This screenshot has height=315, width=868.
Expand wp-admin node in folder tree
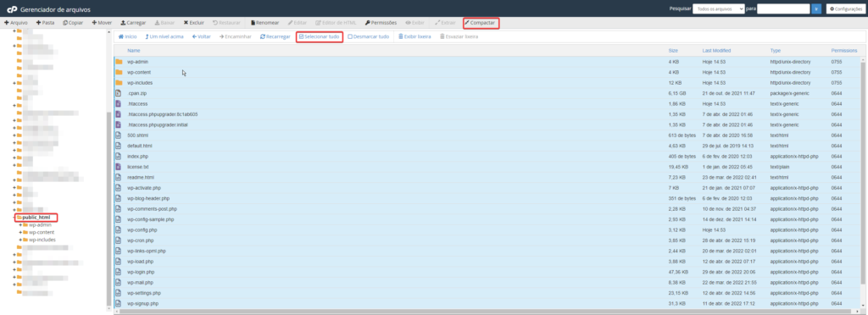coord(20,225)
